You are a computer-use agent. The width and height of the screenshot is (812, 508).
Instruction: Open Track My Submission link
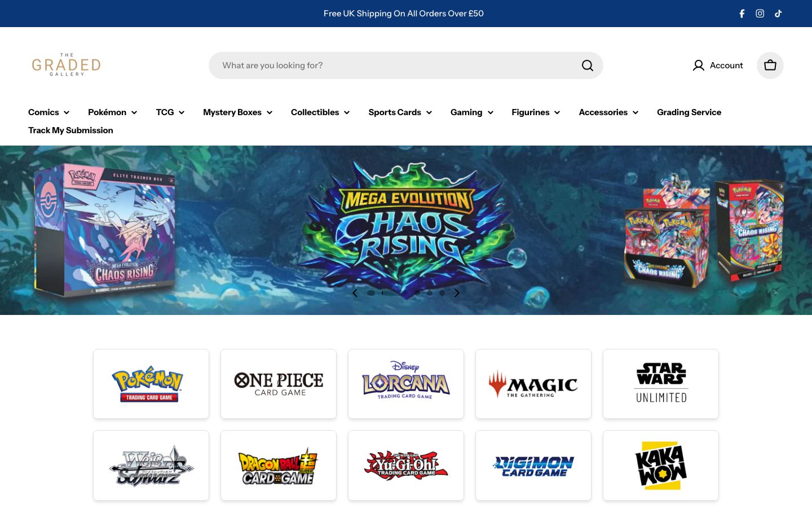[70, 130]
